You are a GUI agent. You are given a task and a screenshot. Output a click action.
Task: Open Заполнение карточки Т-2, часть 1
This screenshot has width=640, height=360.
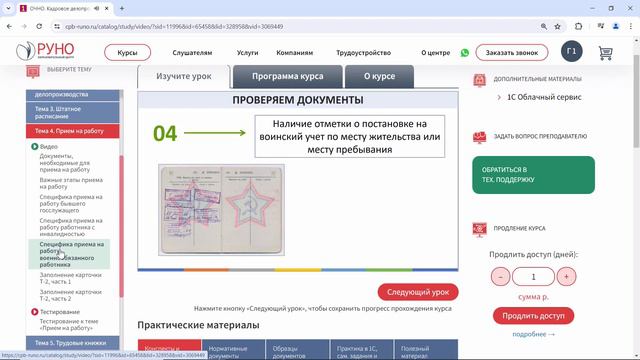[70, 278]
